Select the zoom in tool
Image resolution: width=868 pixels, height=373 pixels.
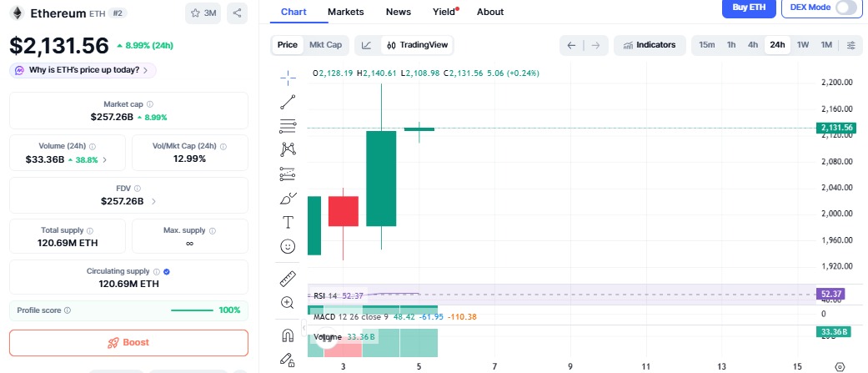coord(288,303)
